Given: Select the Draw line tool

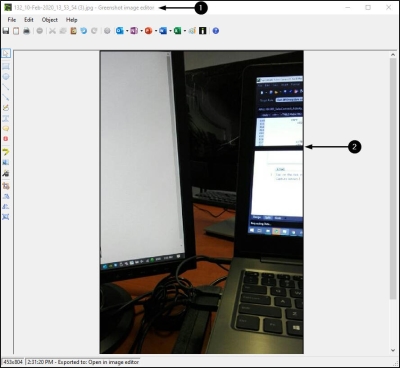Looking at the screenshot, I should [x=6, y=87].
